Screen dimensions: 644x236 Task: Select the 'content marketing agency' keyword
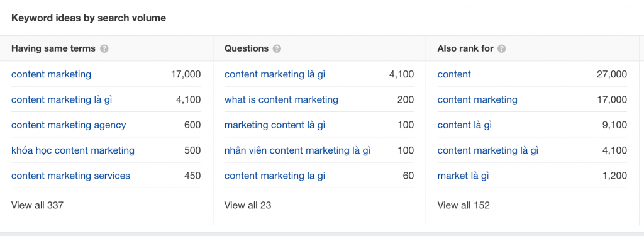pos(69,125)
